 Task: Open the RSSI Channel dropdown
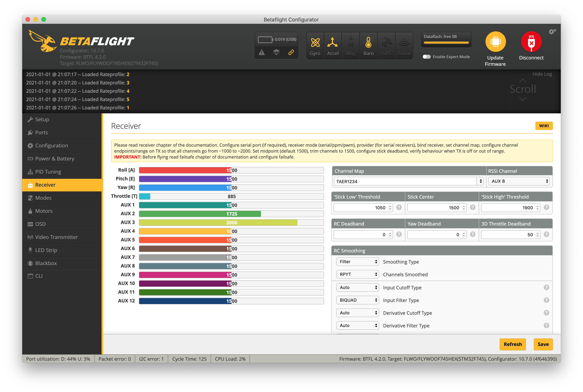click(519, 181)
